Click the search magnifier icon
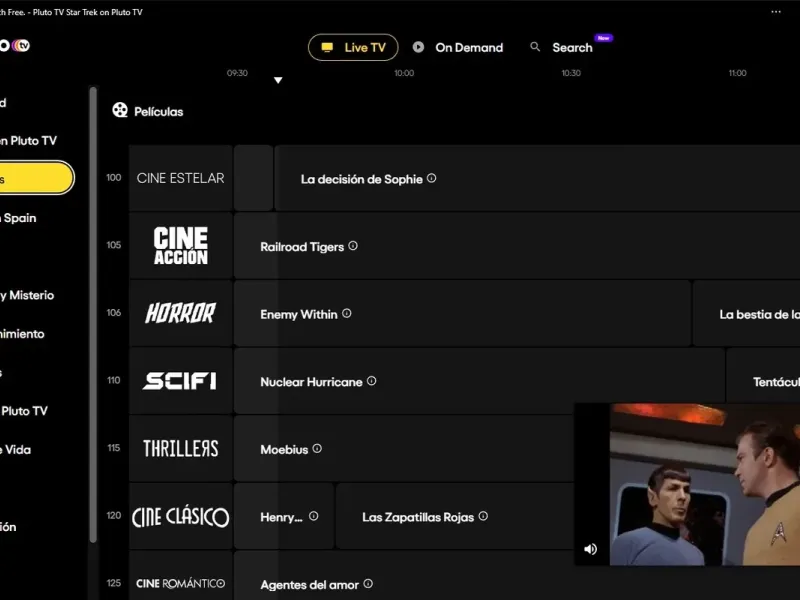Viewport: 800px width, 600px height. 535,47
